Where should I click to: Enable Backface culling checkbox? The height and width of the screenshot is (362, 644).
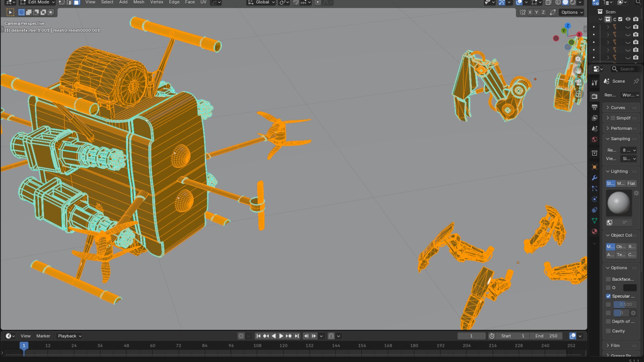pos(608,279)
